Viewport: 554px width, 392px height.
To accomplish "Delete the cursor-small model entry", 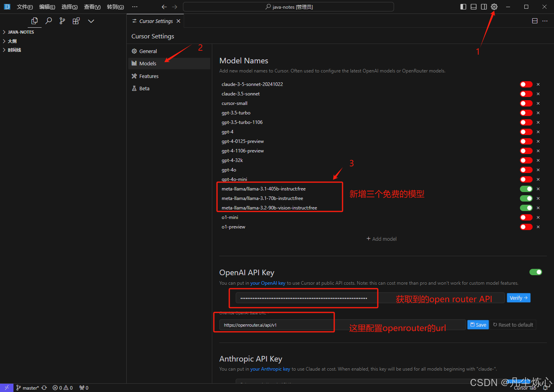I will point(538,103).
